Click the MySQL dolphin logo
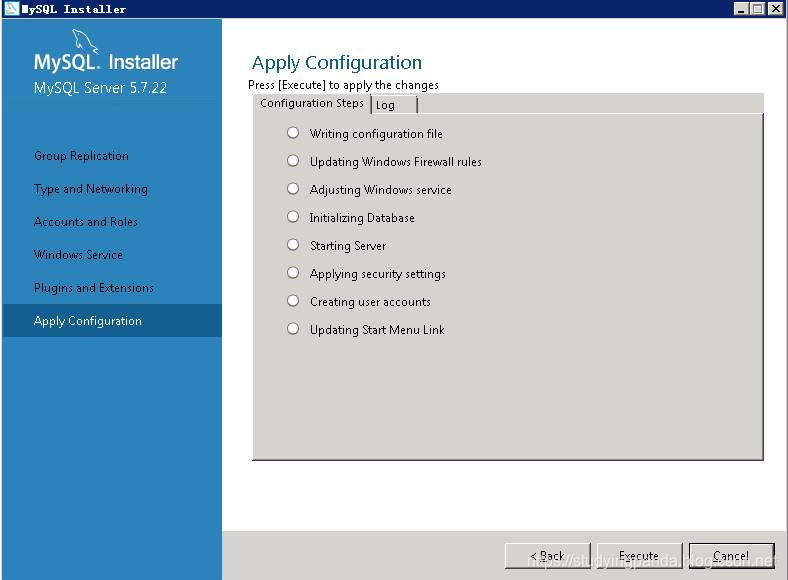 85,41
